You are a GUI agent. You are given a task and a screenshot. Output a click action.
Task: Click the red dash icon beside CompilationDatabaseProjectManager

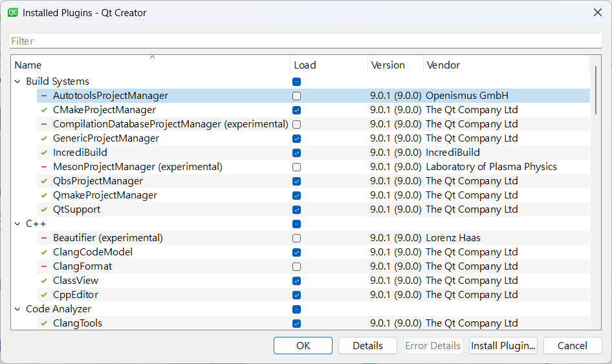click(44, 124)
